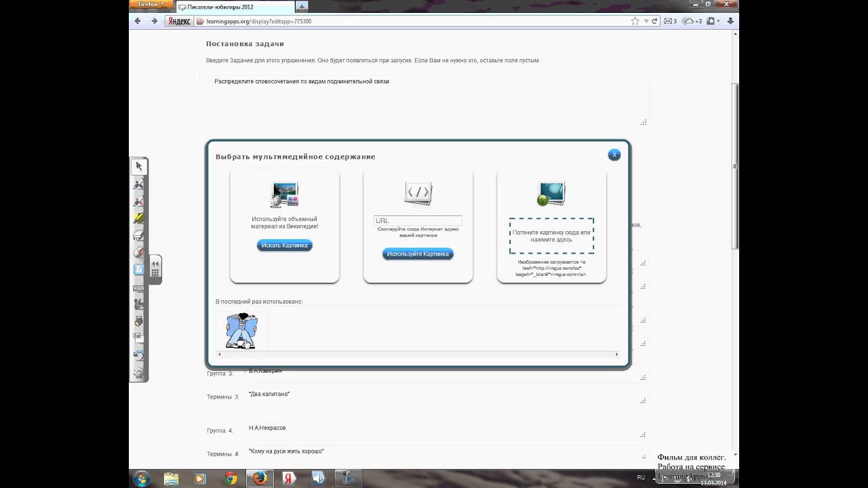Image resolution: width=868 pixels, height=488 pixels.
Task: Reload the page with the refresh icon
Action: tap(654, 21)
